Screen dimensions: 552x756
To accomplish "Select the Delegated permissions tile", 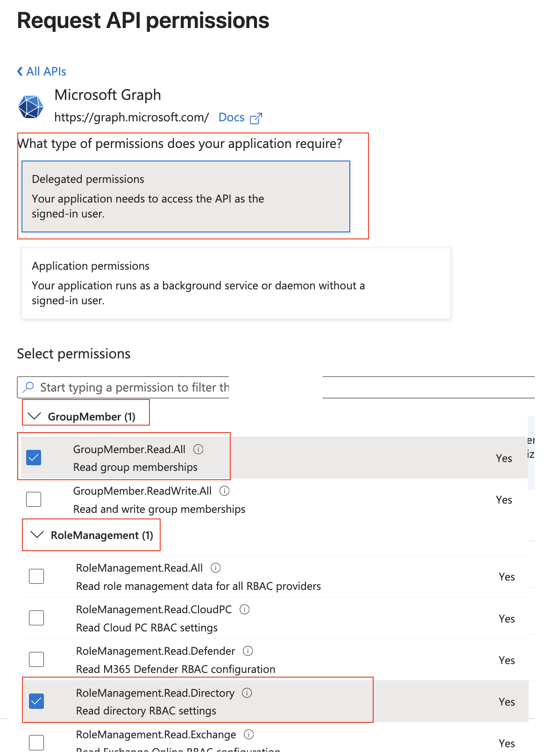I will [185, 196].
